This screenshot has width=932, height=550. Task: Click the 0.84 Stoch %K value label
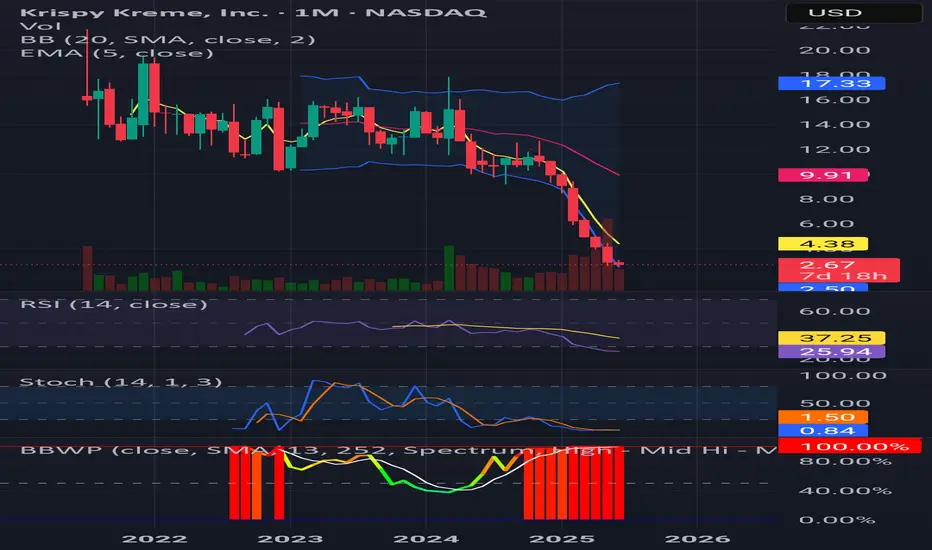(823, 430)
